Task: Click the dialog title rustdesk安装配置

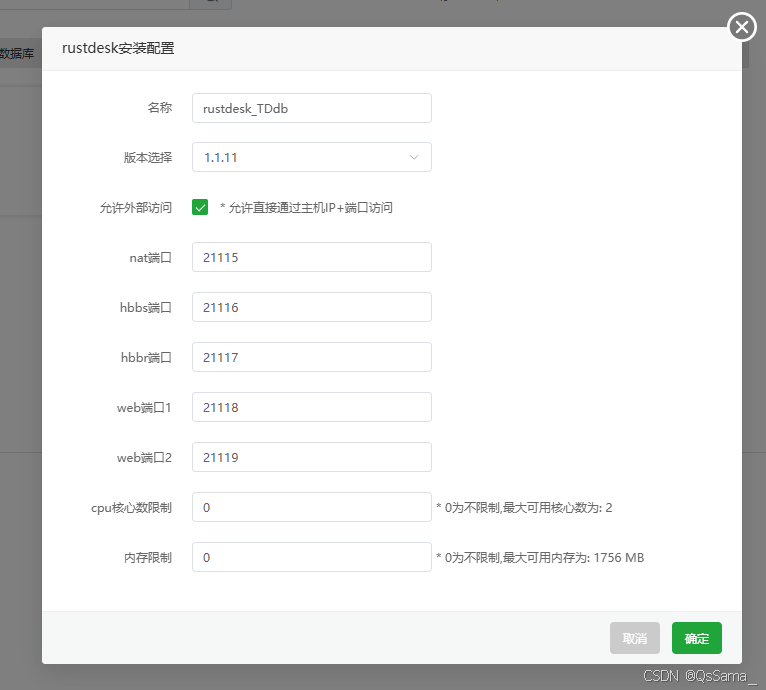Action: (118, 48)
